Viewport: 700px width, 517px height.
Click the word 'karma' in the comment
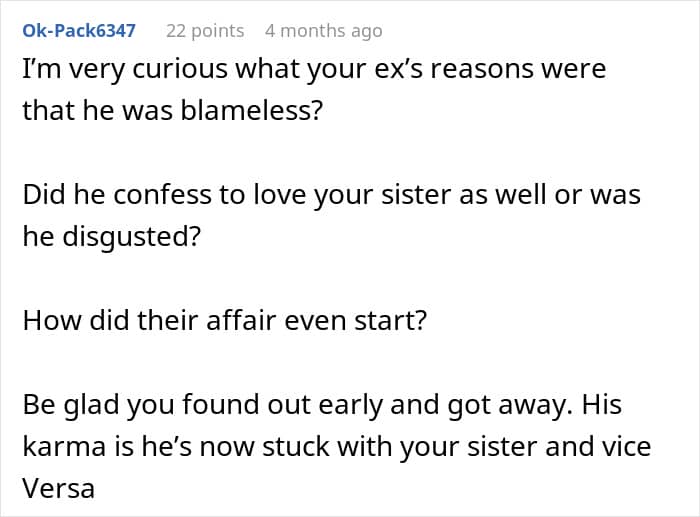coord(60,447)
